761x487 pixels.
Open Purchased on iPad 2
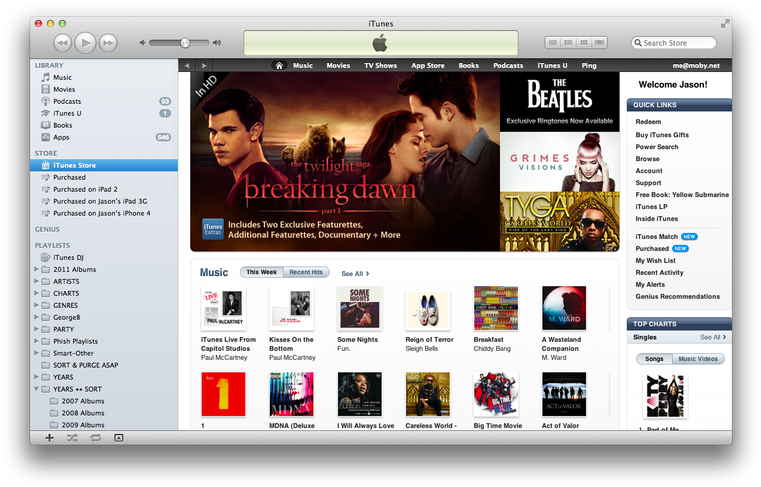(104, 189)
